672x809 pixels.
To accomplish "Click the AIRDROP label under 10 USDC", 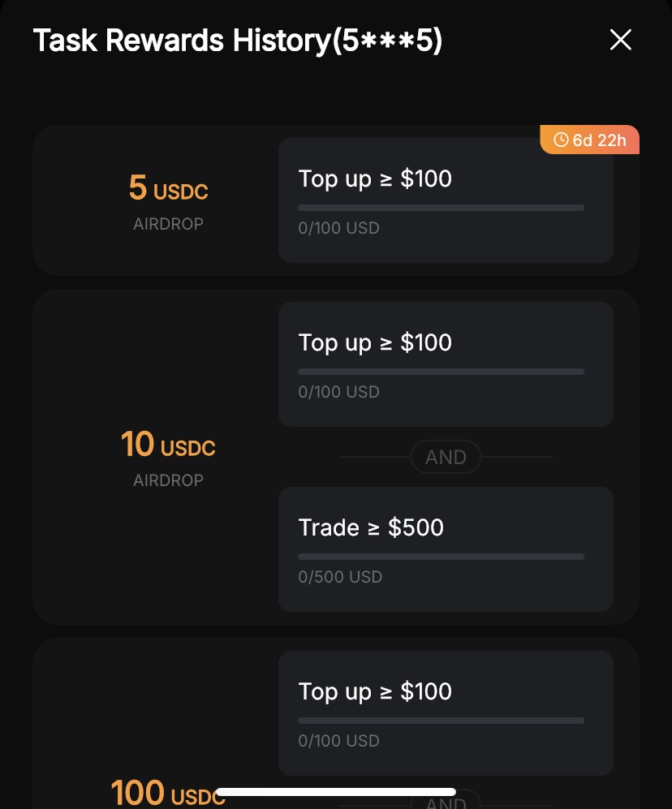I will [168, 480].
